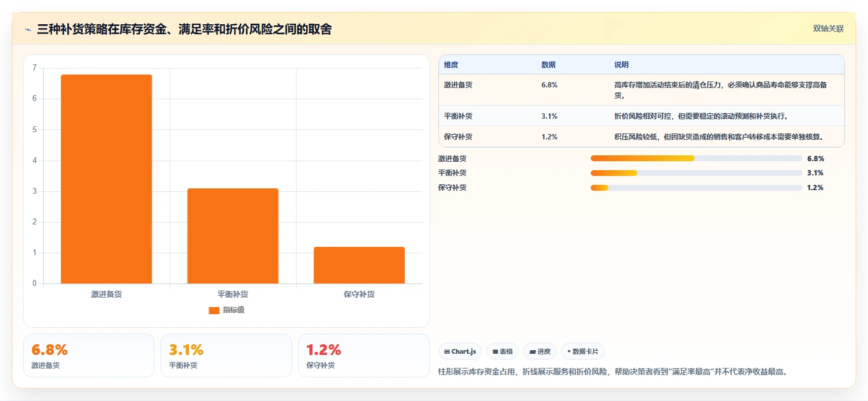The height and width of the screenshot is (401, 868).
Task: Click the 6.8% cell in the table
Action: (x=549, y=85)
